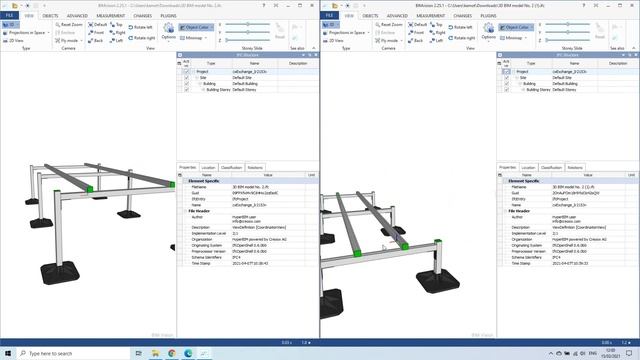Set Default view in right window

tap(417, 24)
